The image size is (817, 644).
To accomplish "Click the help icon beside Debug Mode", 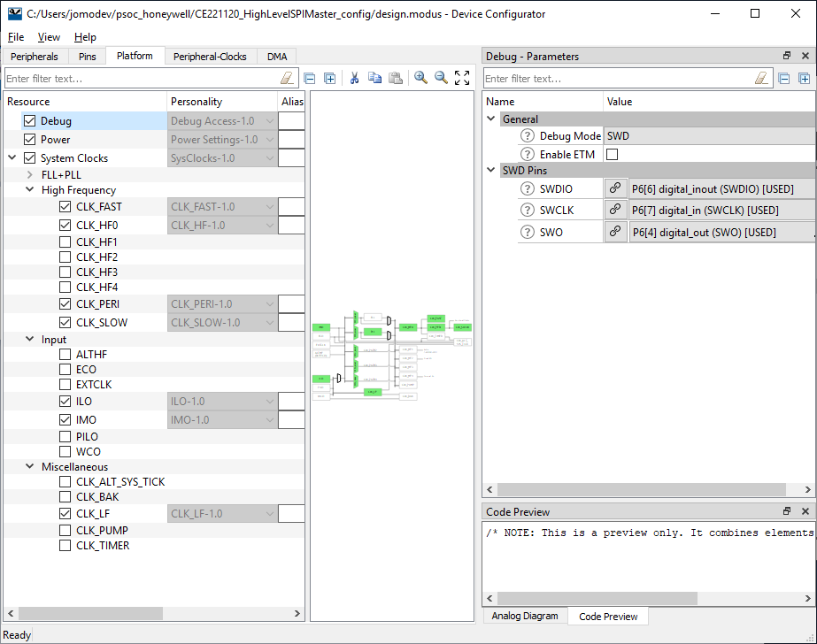I will (x=528, y=136).
